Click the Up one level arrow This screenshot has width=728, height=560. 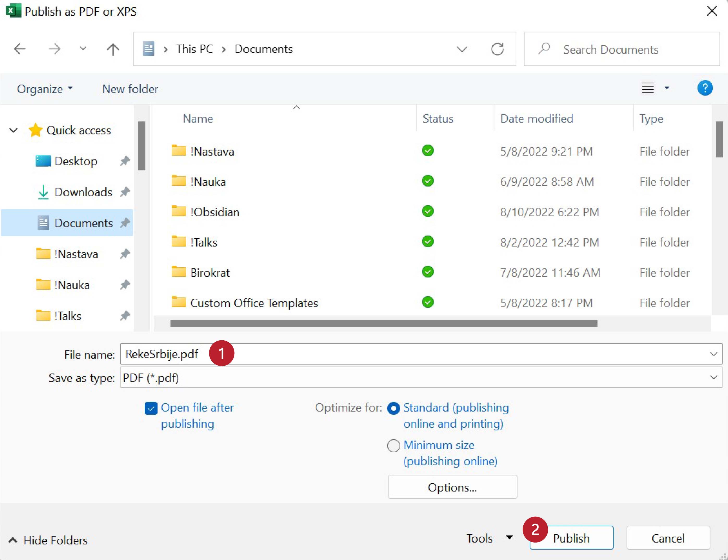click(113, 49)
